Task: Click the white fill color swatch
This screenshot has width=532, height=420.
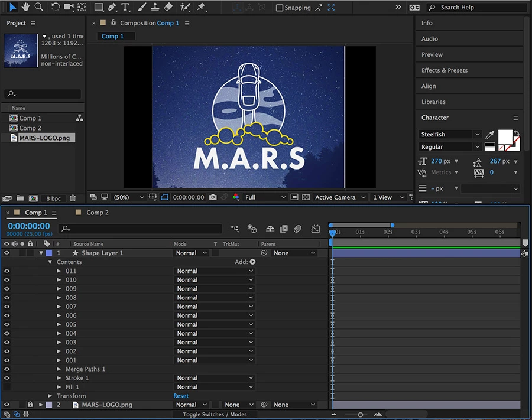Action: (505, 137)
